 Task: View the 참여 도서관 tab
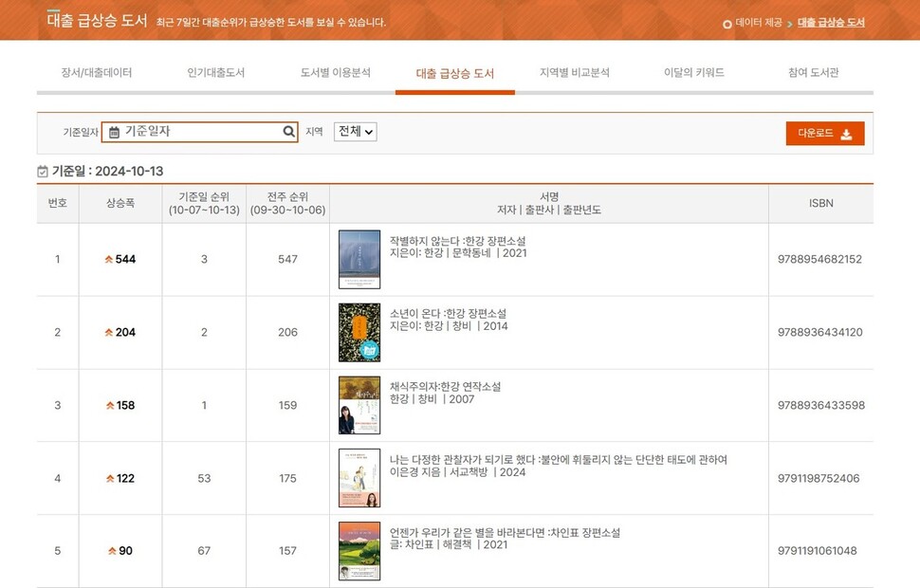coord(813,73)
